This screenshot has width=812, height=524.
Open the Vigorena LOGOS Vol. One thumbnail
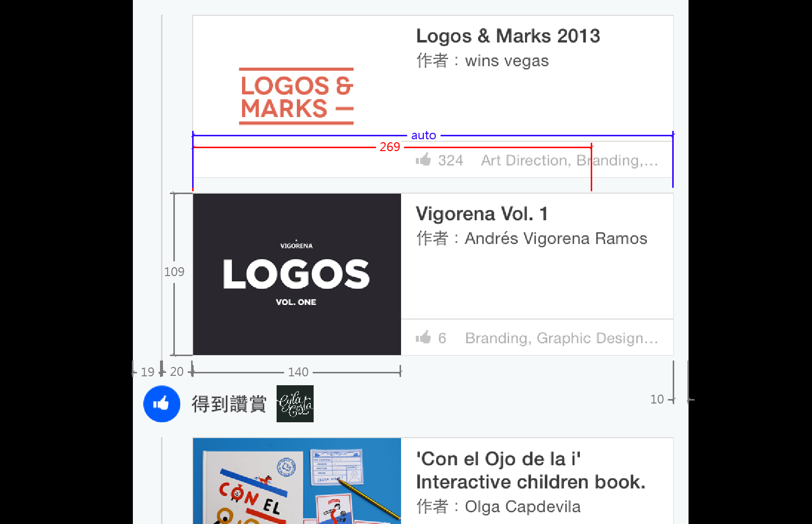[296, 274]
